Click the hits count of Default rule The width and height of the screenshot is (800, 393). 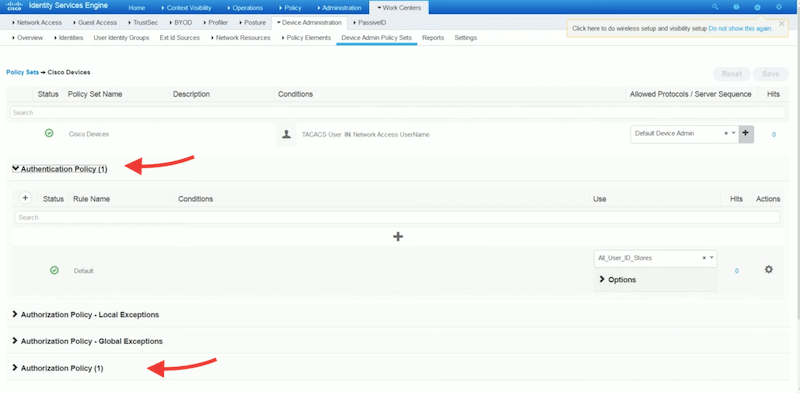(x=736, y=271)
